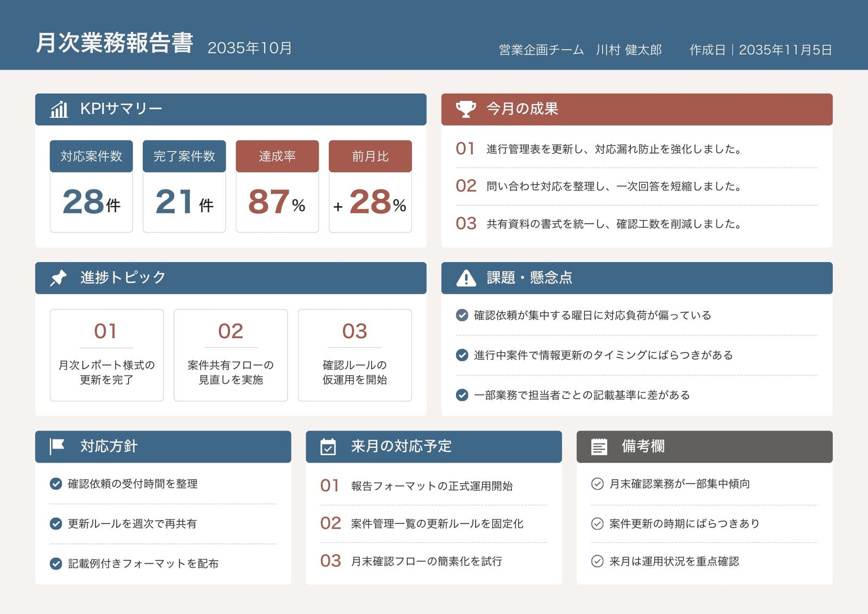Click remark text 案件更新の時期にばらつきあり
Viewport: 868px width, 614px height.
click(685, 524)
